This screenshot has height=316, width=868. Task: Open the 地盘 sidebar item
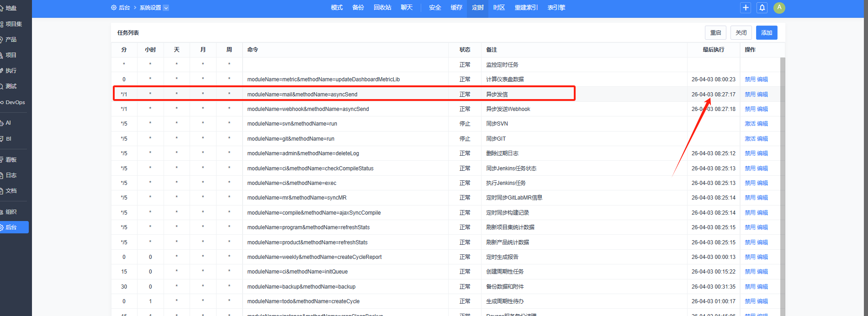point(11,8)
